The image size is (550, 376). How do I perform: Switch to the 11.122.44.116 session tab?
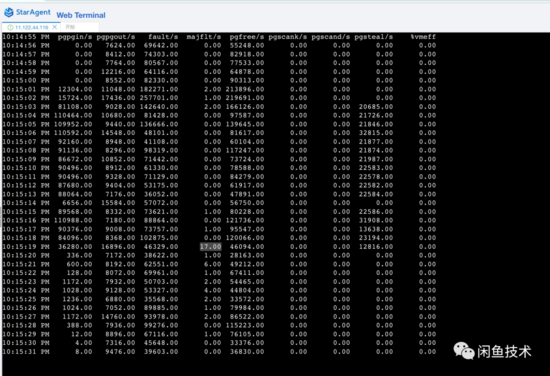32,27
